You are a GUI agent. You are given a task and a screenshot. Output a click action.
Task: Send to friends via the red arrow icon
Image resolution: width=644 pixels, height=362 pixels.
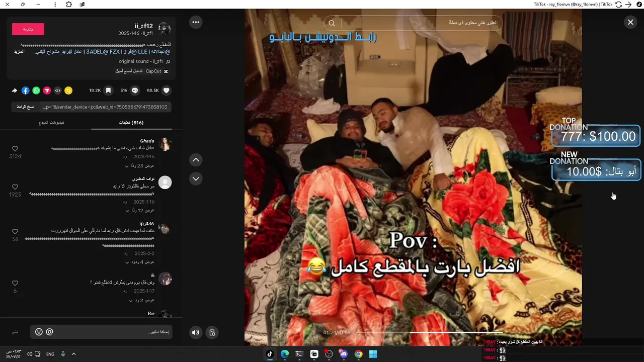[47, 90]
